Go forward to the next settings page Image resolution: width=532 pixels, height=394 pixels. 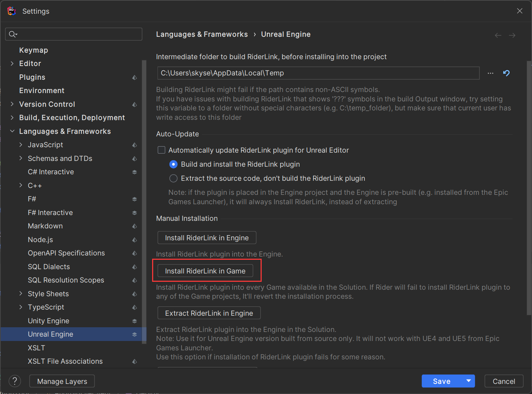512,35
